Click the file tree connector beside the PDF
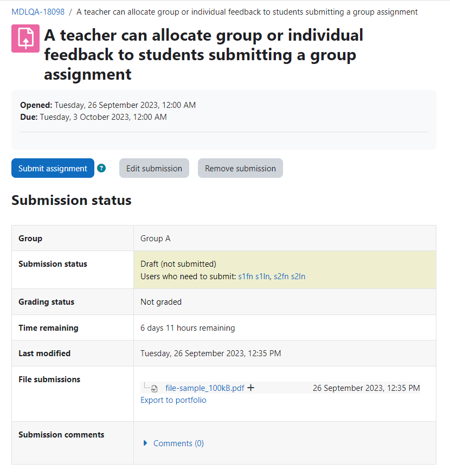This screenshot has width=450, height=476. pyautogui.click(x=147, y=386)
